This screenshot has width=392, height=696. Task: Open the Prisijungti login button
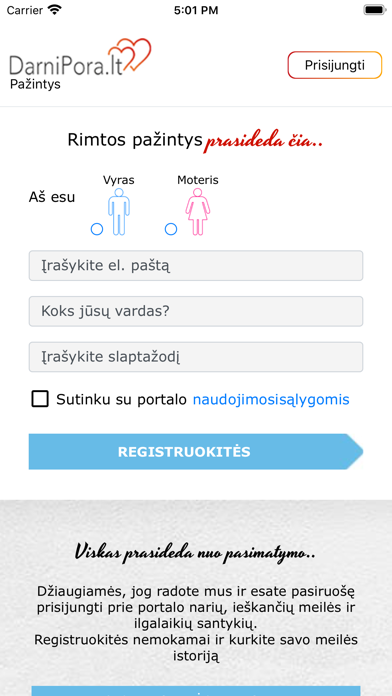335,65
